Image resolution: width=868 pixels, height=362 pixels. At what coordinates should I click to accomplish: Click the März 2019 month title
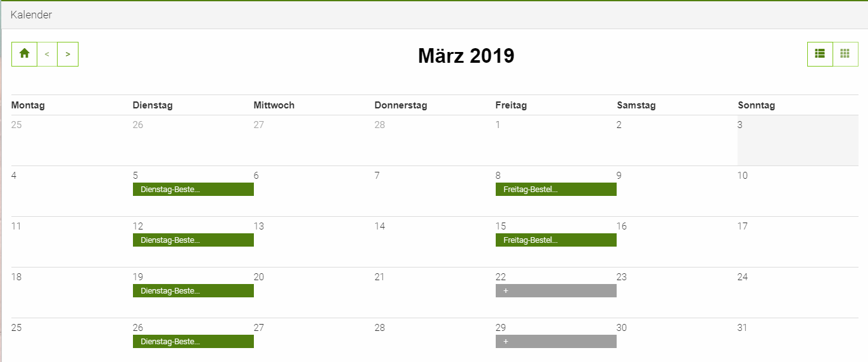pos(466,56)
